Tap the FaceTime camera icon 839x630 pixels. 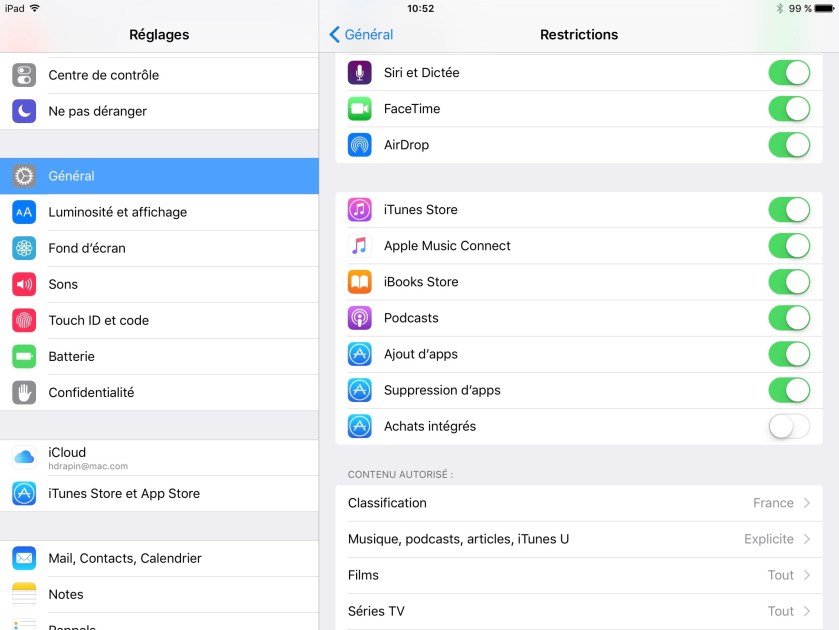pyautogui.click(x=359, y=109)
